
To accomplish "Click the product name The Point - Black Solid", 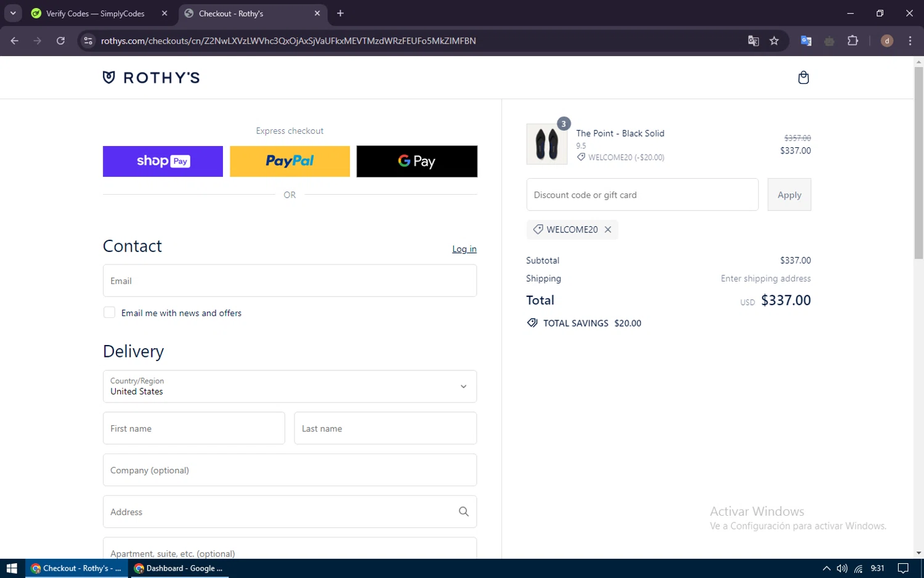I will click(620, 133).
